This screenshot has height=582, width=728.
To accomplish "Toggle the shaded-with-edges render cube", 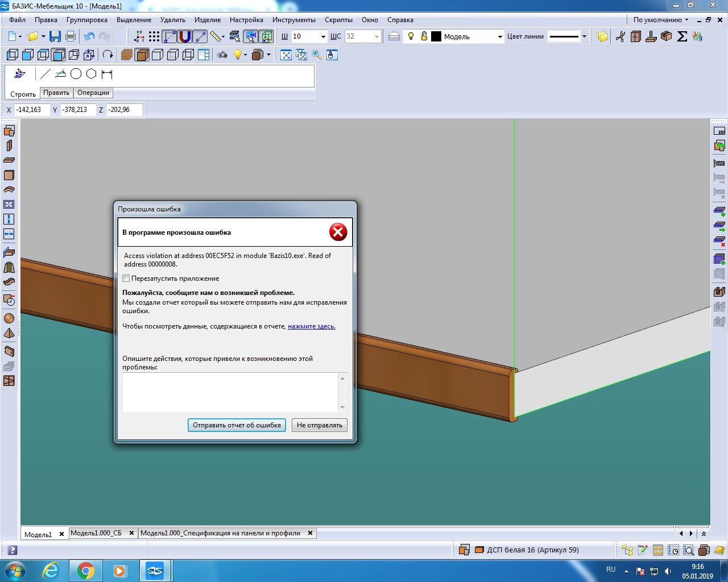I will pyautogui.click(x=142, y=55).
